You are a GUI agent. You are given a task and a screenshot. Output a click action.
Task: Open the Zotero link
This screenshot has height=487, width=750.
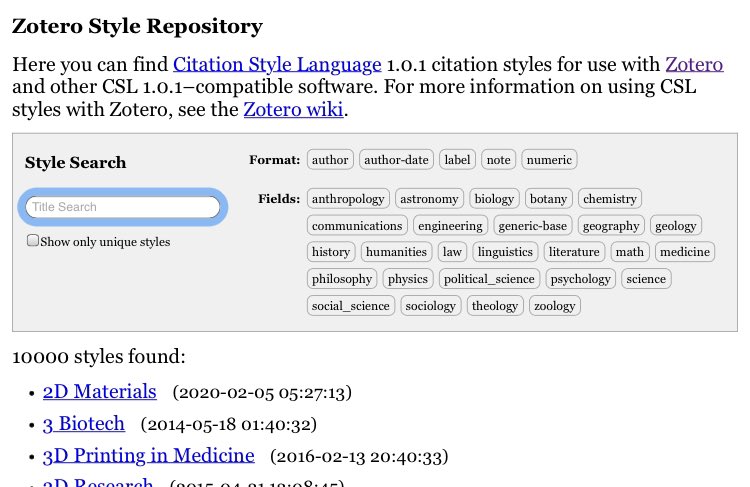tap(694, 64)
